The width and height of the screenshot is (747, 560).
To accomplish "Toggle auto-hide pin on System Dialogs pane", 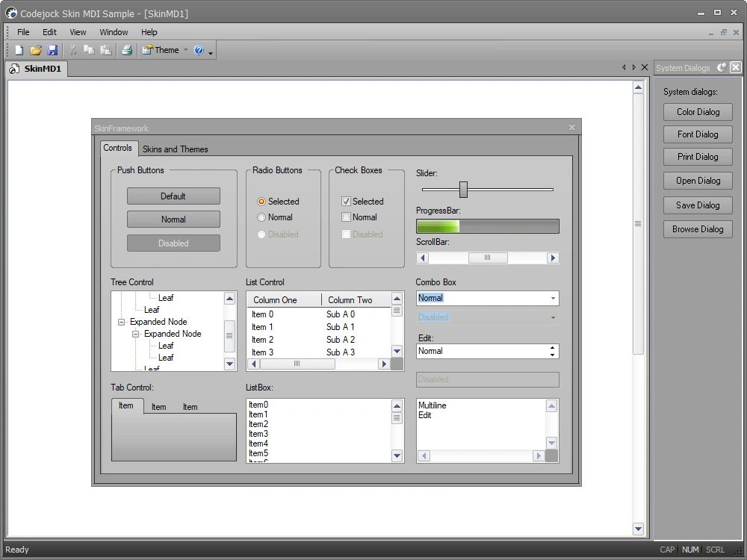I will 722,68.
